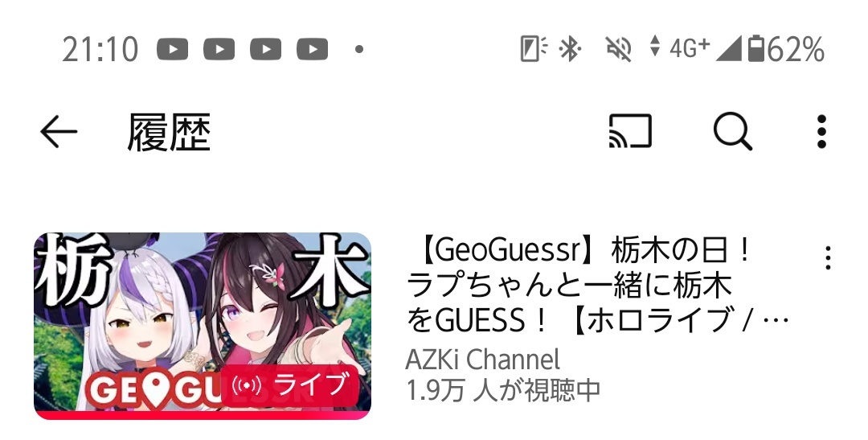868x440 pixels.
Task: Open the search magnifier icon
Action: [x=732, y=132]
